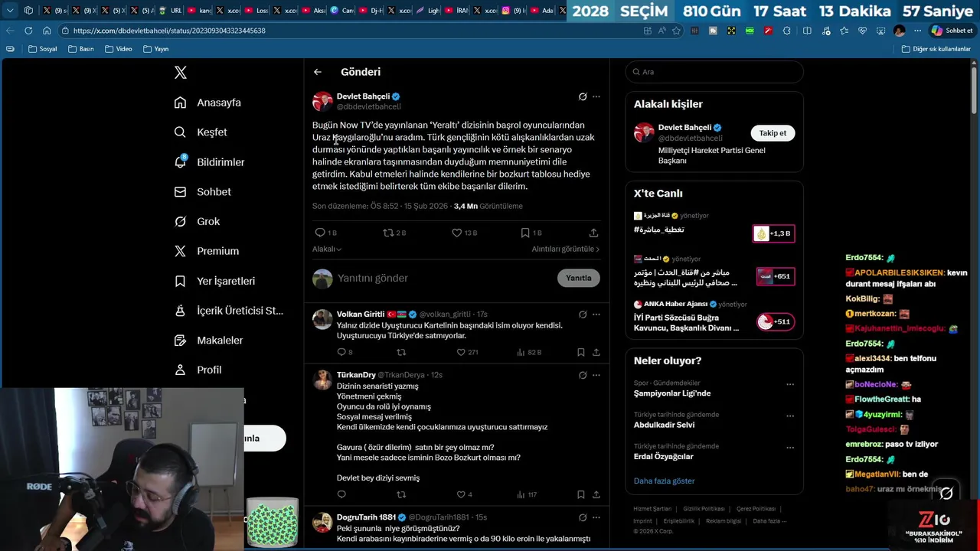Bookmark TürkanDry's reply
Image resolution: width=980 pixels, height=551 pixels.
(581, 494)
